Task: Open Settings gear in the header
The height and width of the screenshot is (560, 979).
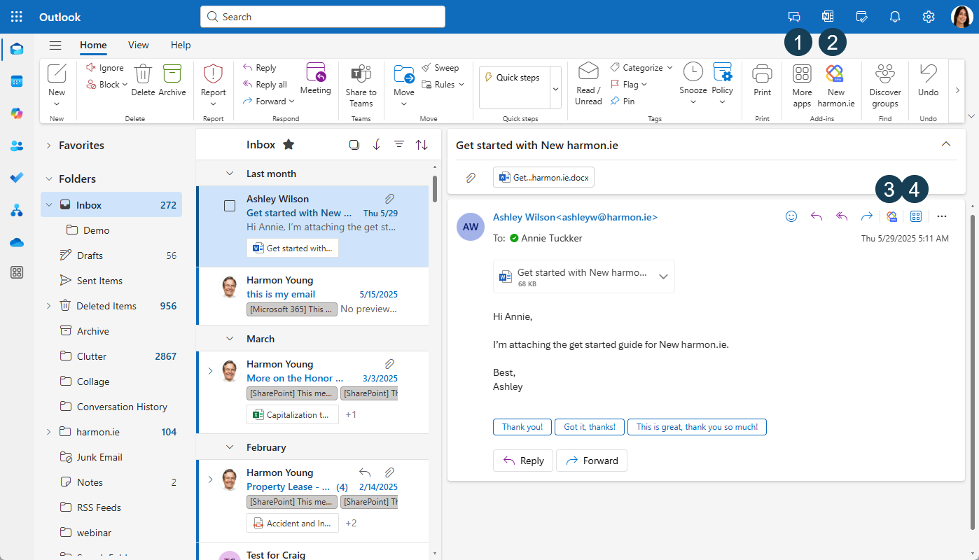Action: click(x=929, y=17)
